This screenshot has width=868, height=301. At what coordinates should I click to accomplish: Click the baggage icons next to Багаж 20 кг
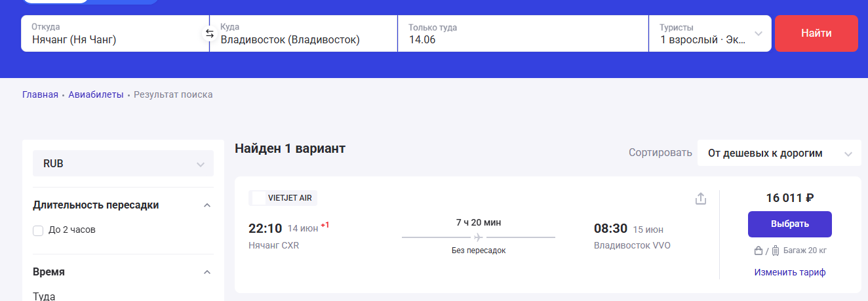pos(767,251)
